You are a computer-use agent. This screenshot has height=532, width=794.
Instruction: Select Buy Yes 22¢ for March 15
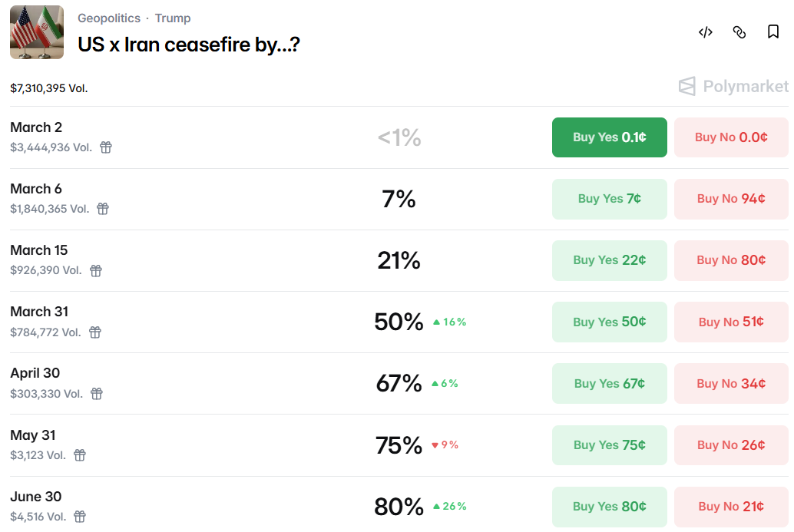pos(609,260)
